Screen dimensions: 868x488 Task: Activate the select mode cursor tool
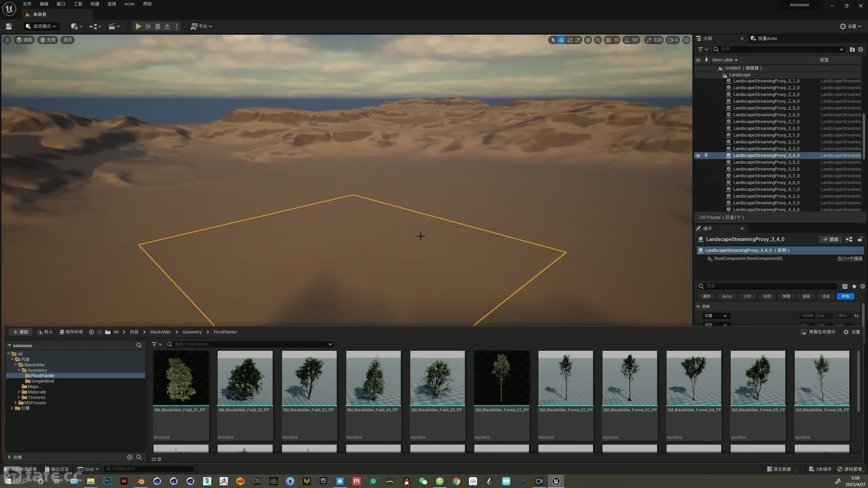[x=553, y=40]
